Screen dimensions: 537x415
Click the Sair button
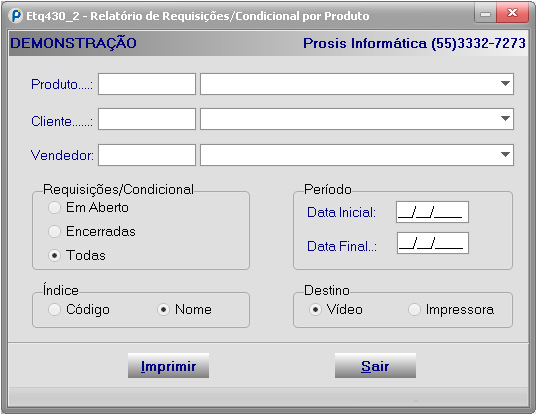(x=375, y=366)
